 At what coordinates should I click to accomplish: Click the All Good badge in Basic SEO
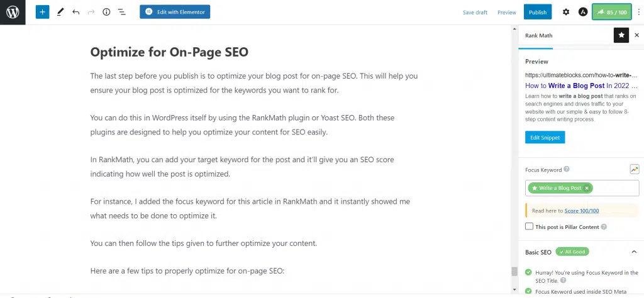click(x=572, y=251)
